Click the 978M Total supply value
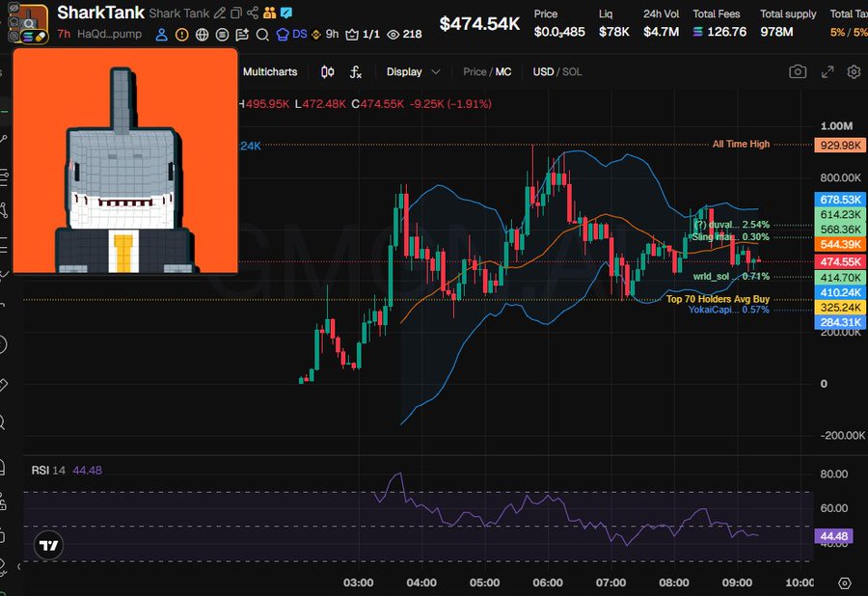868x596 pixels. [776, 32]
